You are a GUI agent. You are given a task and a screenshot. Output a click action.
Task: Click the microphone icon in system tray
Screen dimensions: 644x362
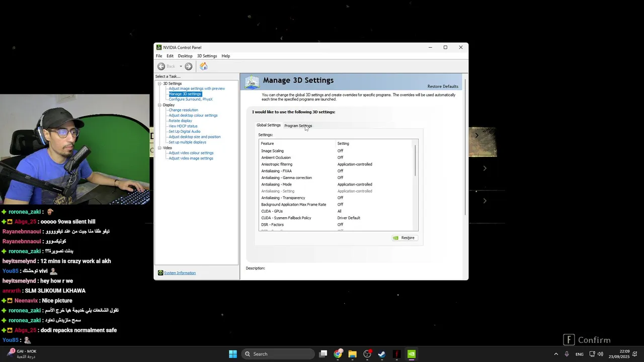tap(567, 354)
